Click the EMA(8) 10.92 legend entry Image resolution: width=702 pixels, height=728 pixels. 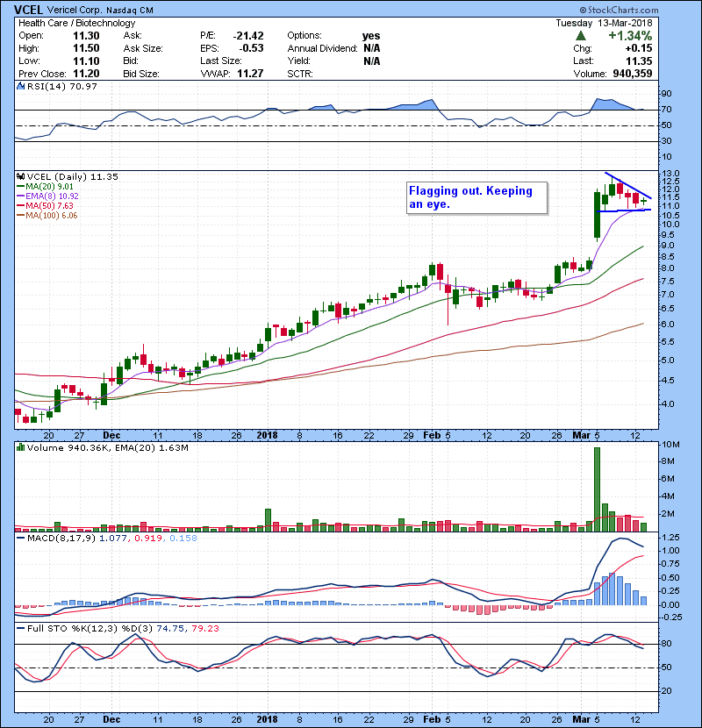52,196
